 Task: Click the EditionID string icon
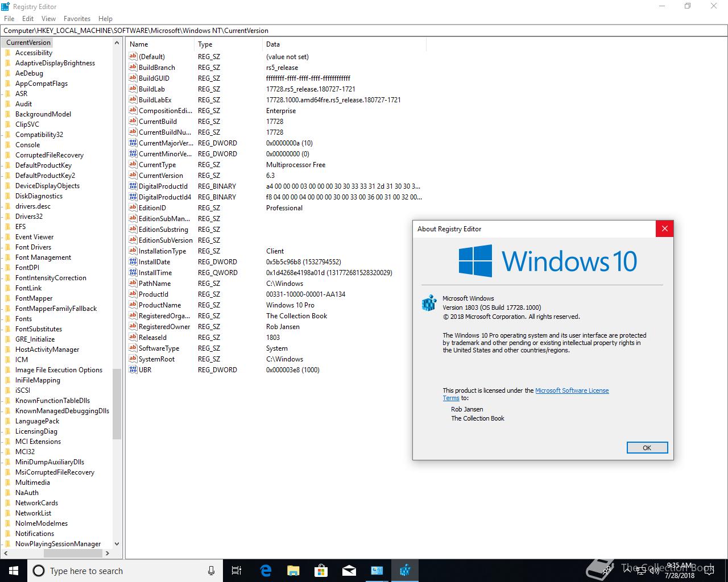pyautogui.click(x=133, y=207)
